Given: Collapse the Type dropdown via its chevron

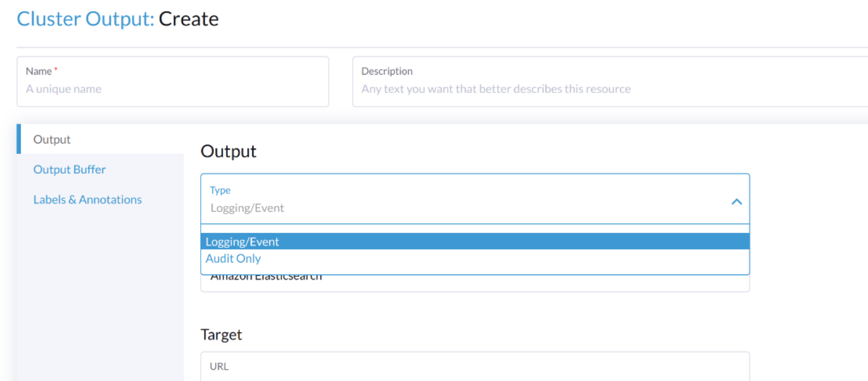Looking at the screenshot, I should (x=736, y=201).
